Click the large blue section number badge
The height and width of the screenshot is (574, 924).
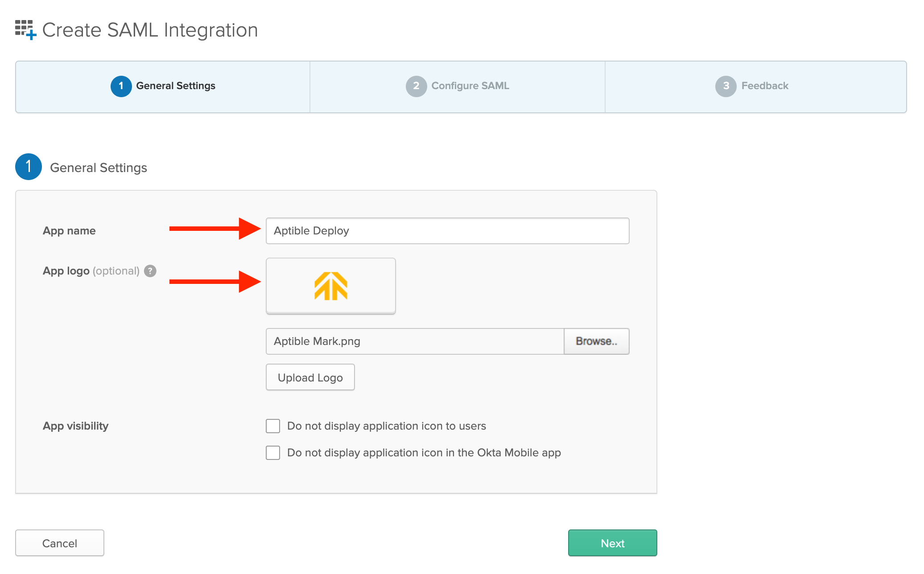[29, 167]
